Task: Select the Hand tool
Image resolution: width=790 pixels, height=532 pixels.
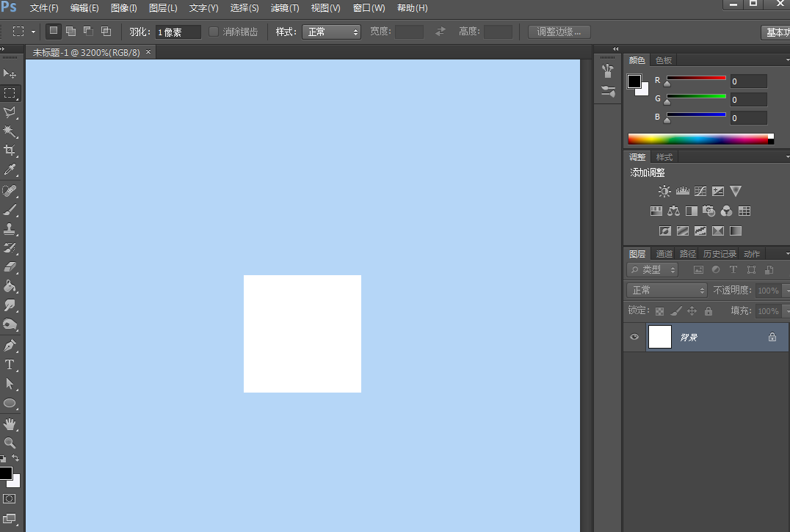Action: (x=10, y=424)
